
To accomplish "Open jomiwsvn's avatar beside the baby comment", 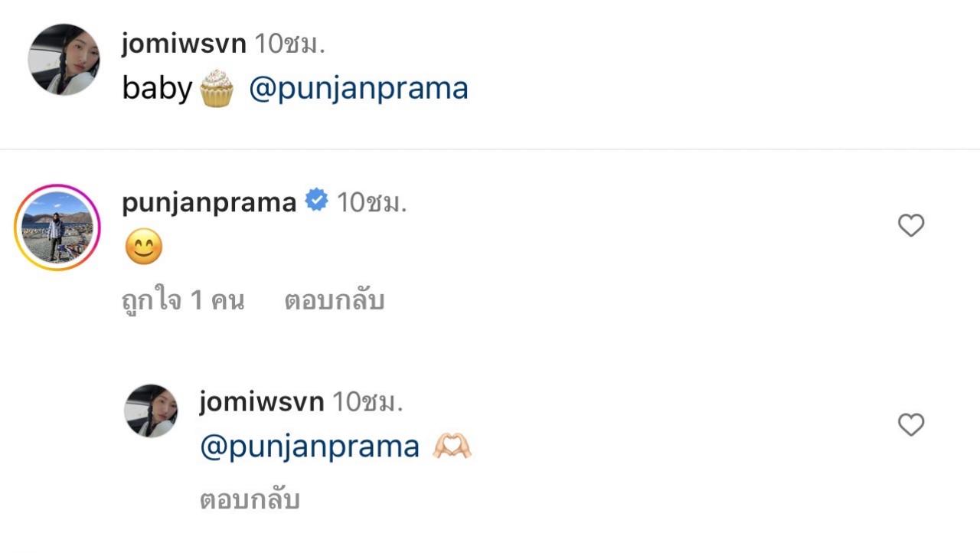I will pos(64,59).
